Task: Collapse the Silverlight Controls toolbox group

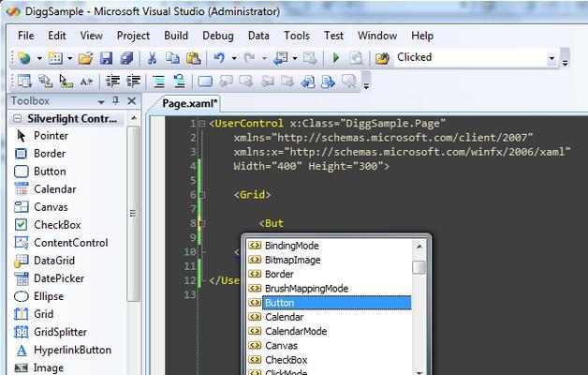Action: pos(17,119)
